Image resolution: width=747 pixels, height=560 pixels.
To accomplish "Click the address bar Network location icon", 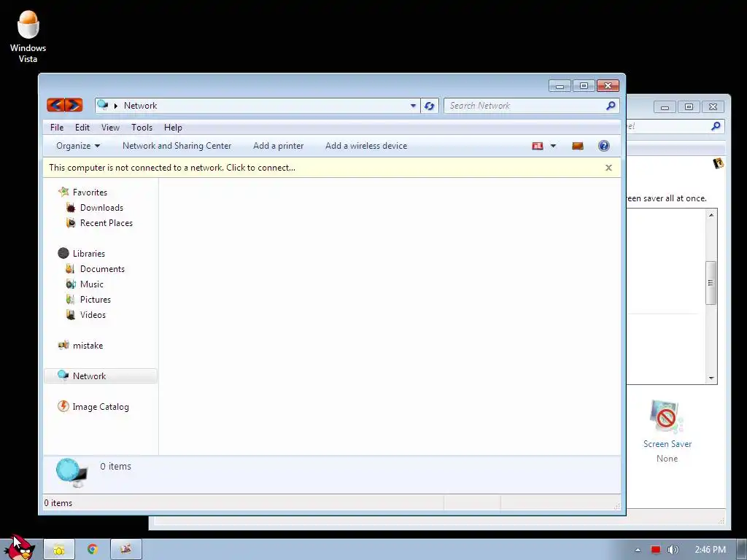I will 102,105.
